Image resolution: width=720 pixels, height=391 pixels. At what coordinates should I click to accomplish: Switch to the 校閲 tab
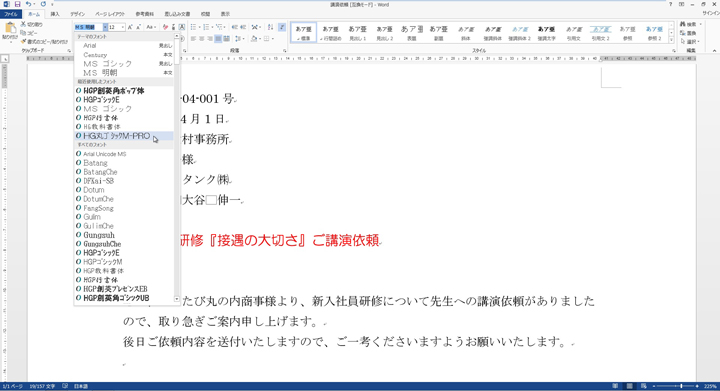pyautogui.click(x=205, y=14)
